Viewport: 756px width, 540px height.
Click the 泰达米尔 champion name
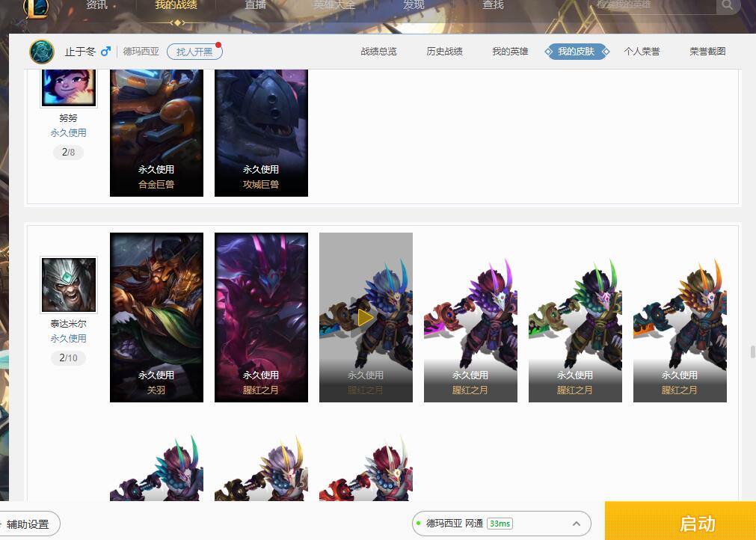(x=69, y=324)
